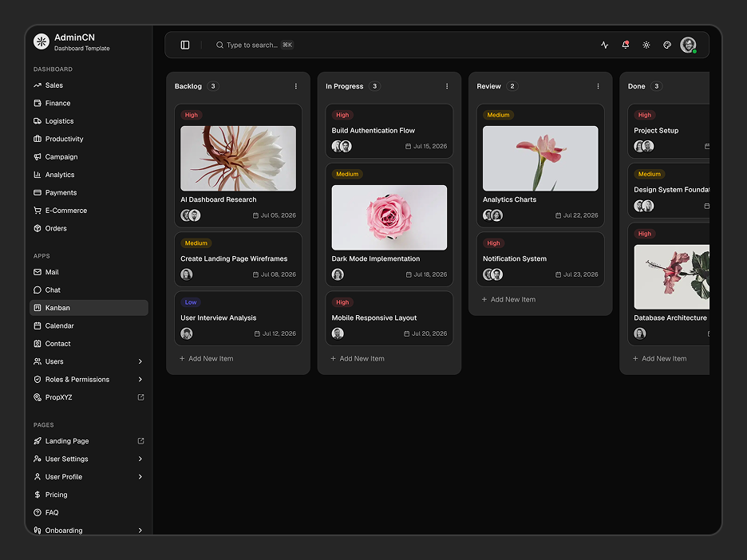Click the Chat bubble icon
The width and height of the screenshot is (747, 560).
[x=38, y=290]
